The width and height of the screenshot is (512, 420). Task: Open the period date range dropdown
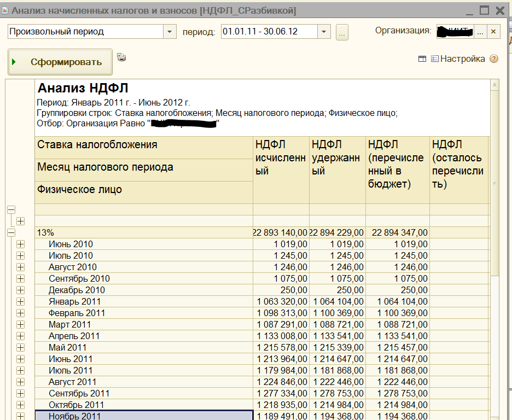click(324, 32)
